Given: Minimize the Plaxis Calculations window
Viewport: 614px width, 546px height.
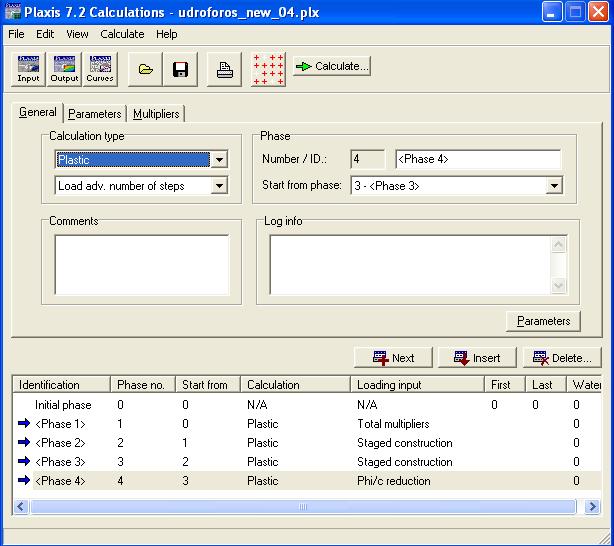Looking at the screenshot, I should [x=552, y=12].
